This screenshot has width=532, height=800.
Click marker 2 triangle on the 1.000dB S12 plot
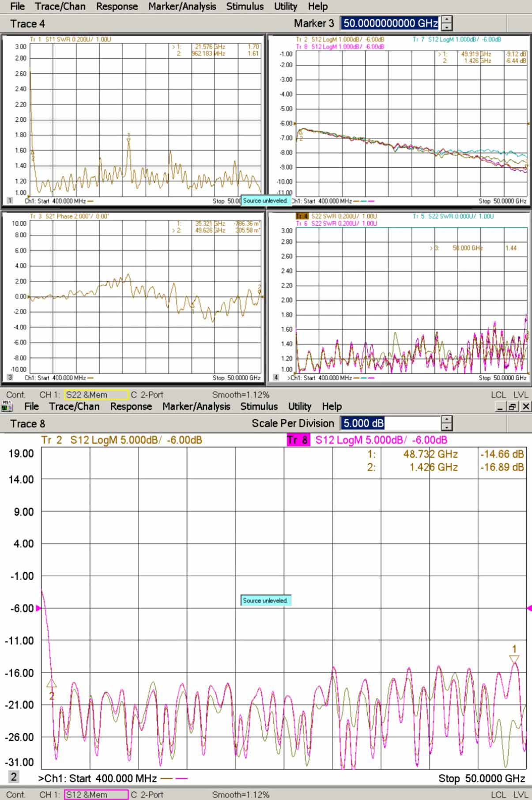coord(300,132)
